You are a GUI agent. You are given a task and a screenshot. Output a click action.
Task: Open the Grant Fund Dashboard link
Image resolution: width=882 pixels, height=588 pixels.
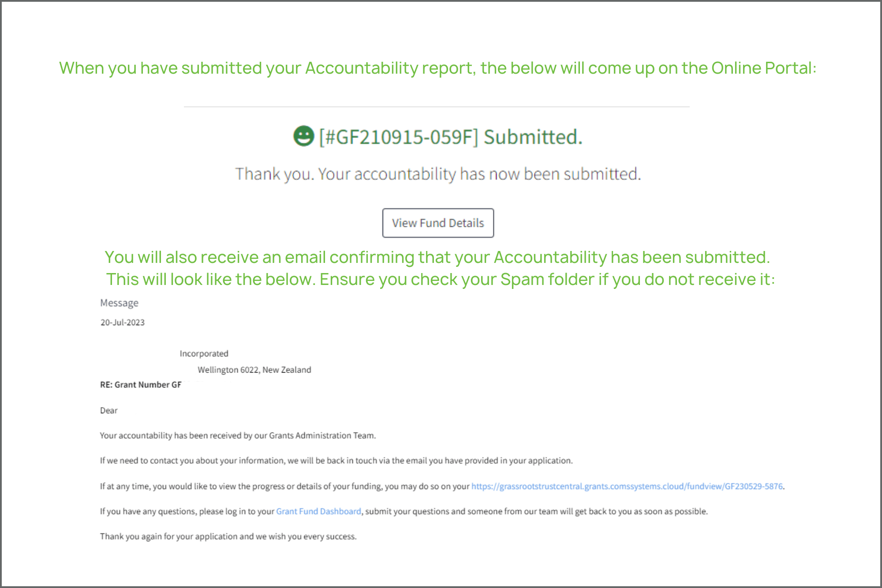[318, 511]
